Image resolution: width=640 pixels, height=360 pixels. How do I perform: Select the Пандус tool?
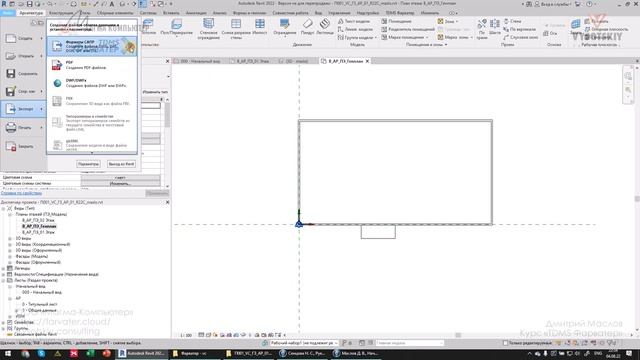pos(307,27)
